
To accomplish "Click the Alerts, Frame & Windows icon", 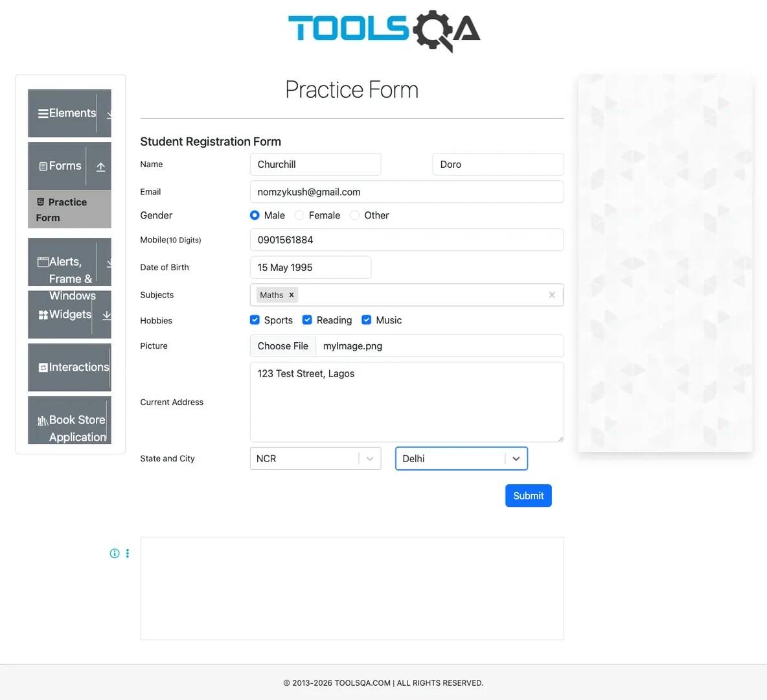I will coord(43,262).
